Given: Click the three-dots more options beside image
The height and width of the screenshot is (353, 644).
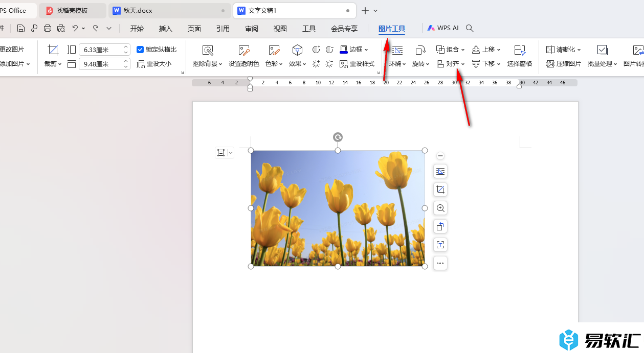Looking at the screenshot, I should pos(440,263).
